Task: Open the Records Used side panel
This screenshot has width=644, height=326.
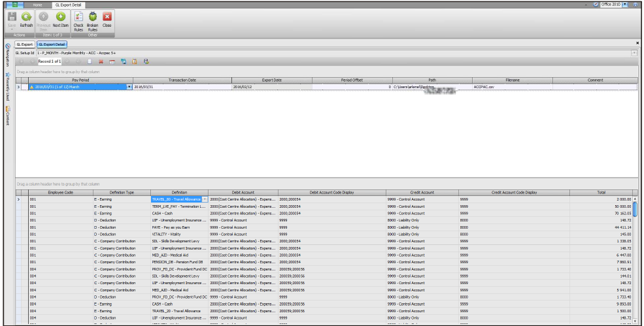Action: coord(7,87)
